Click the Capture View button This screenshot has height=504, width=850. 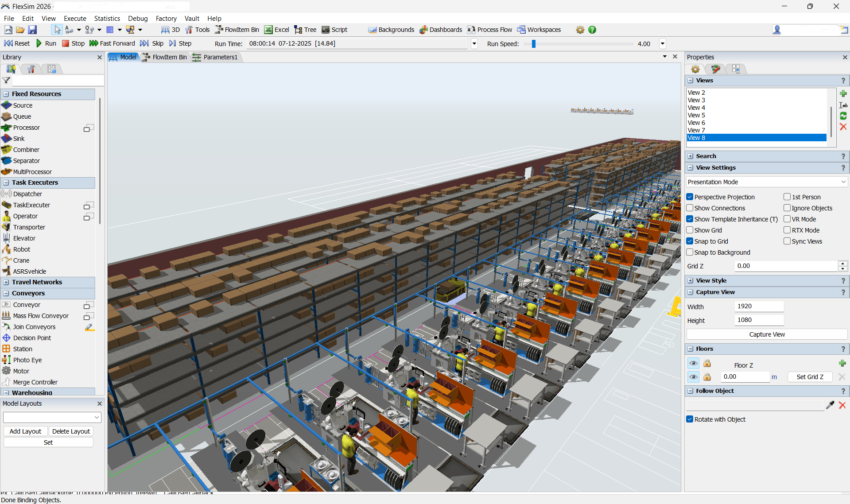pyautogui.click(x=766, y=334)
